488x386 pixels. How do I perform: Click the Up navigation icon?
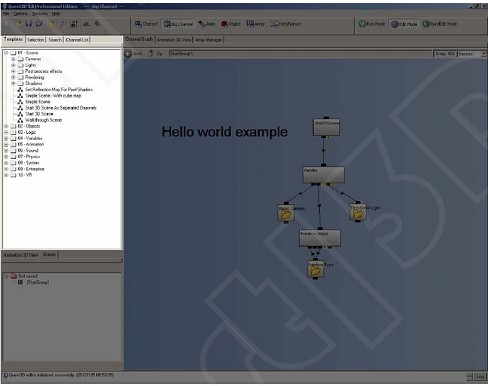point(151,53)
